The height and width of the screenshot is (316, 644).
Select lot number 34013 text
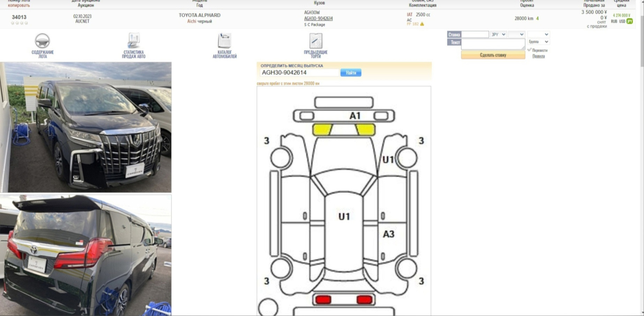pyautogui.click(x=19, y=17)
